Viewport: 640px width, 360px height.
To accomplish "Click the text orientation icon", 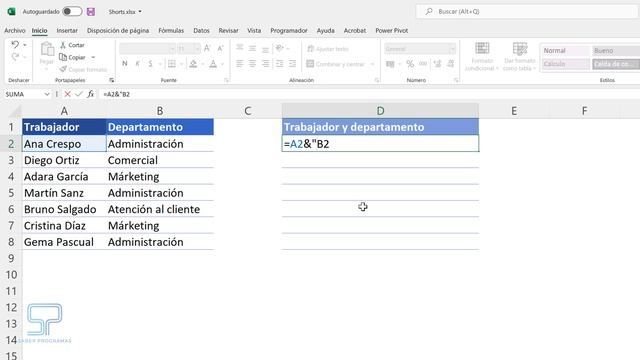I will [280, 49].
